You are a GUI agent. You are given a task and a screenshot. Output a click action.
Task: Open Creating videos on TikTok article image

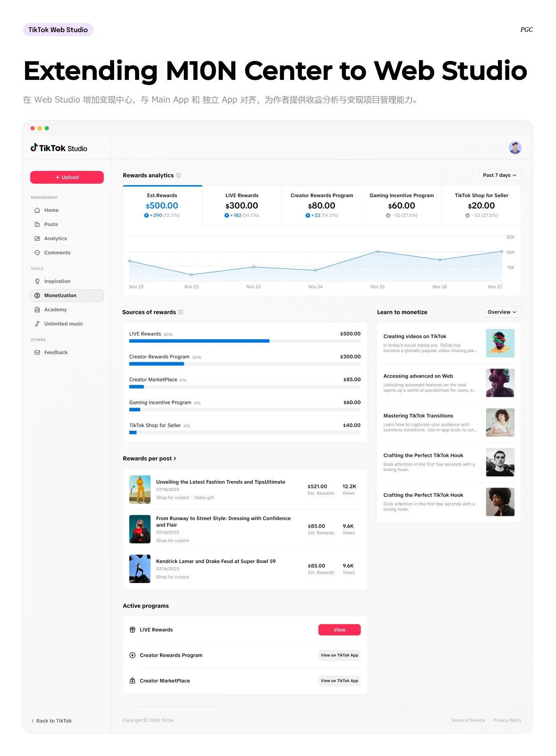coord(500,343)
